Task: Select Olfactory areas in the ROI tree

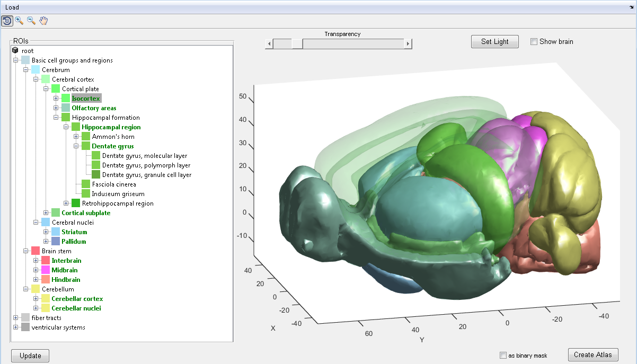Action: point(94,108)
